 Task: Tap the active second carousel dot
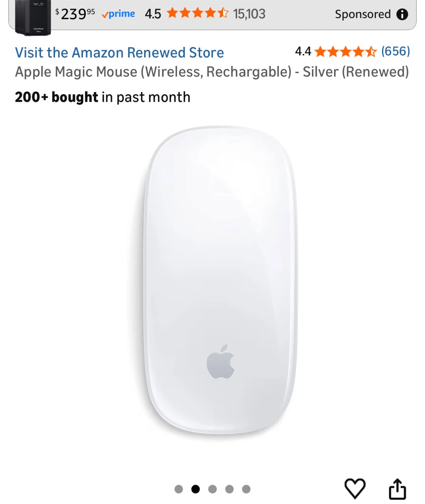(196, 489)
